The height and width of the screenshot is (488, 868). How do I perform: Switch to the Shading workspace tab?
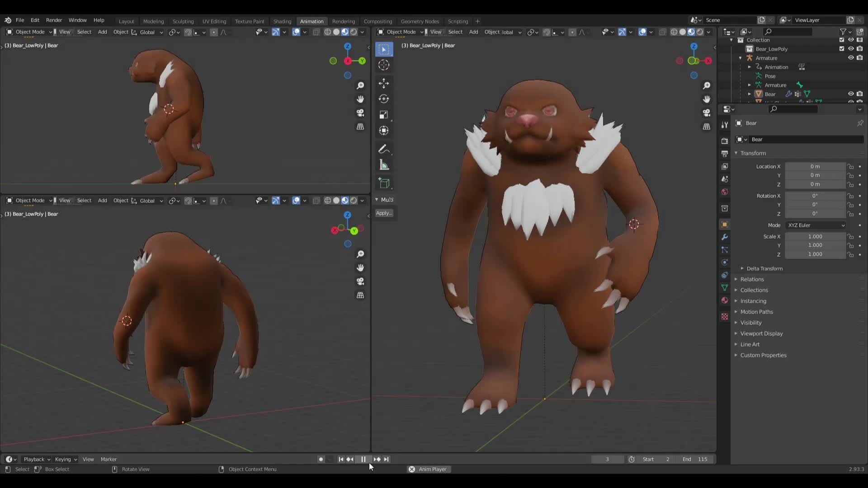tap(282, 21)
